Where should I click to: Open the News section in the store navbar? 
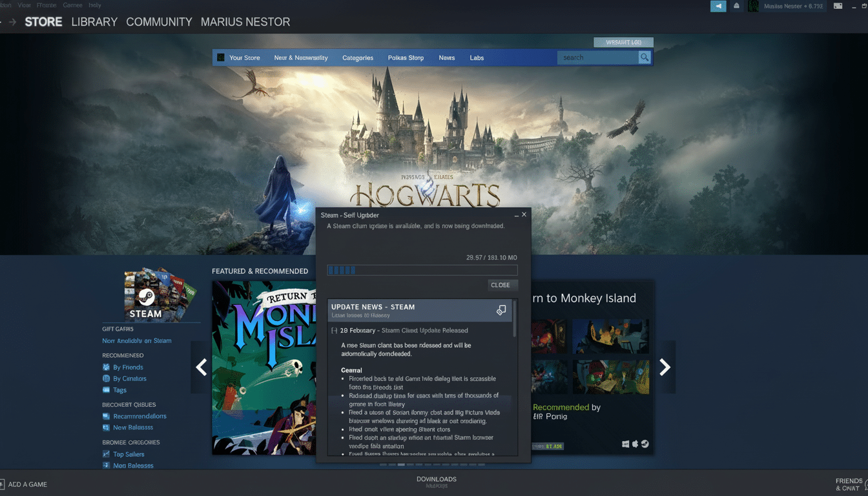click(x=446, y=57)
